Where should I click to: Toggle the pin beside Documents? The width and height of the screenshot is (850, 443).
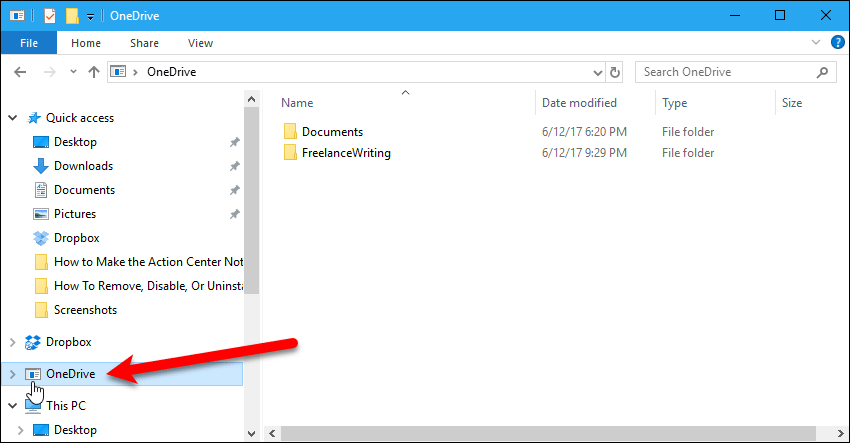click(x=234, y=190)
